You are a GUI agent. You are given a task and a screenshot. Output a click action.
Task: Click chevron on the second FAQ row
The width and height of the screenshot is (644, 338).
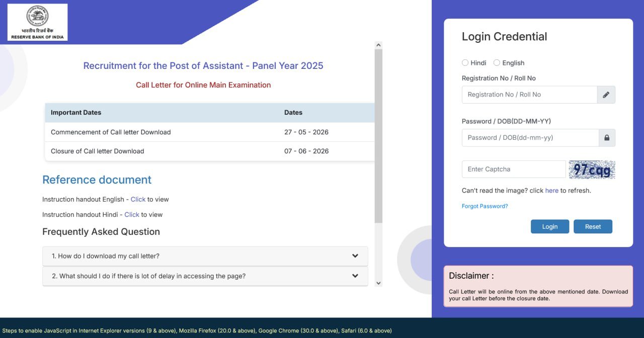(x=355, y=276)
